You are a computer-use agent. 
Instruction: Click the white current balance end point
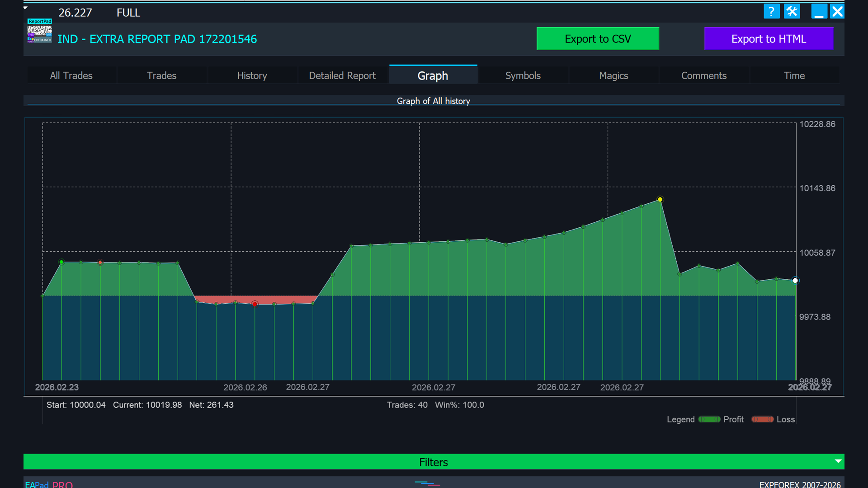coord(795,281)
